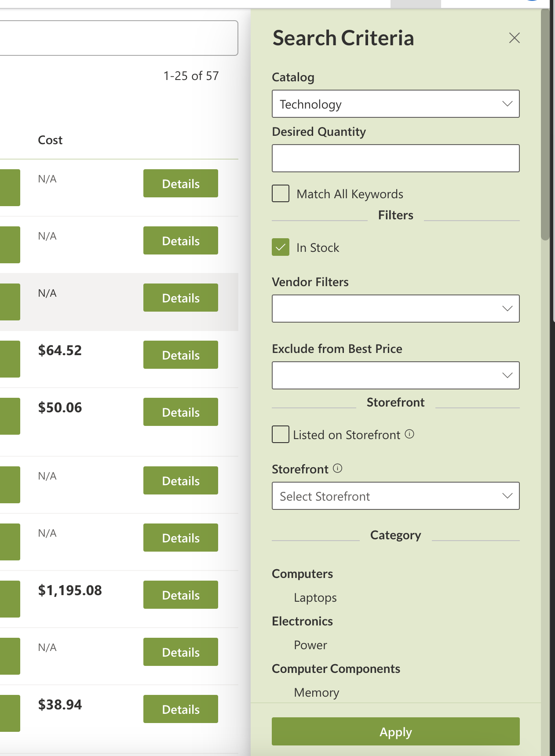Select the Laptops category

click(x=315, y=598)
